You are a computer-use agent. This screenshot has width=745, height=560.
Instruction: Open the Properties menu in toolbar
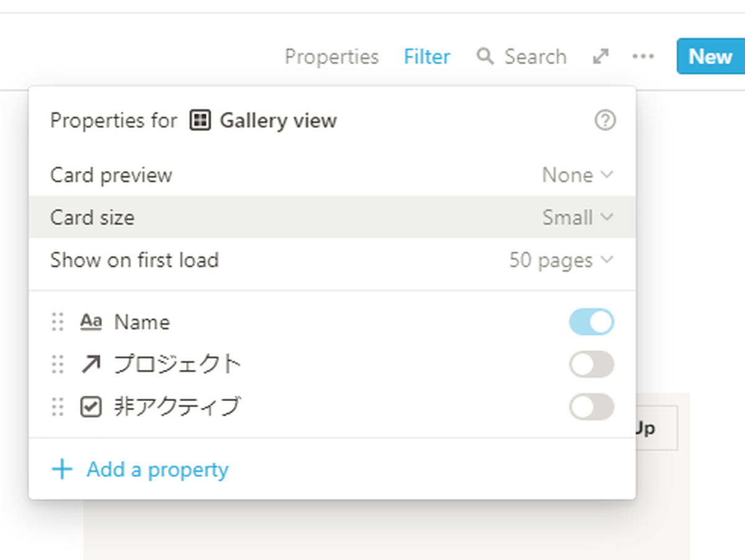point(332,56)
